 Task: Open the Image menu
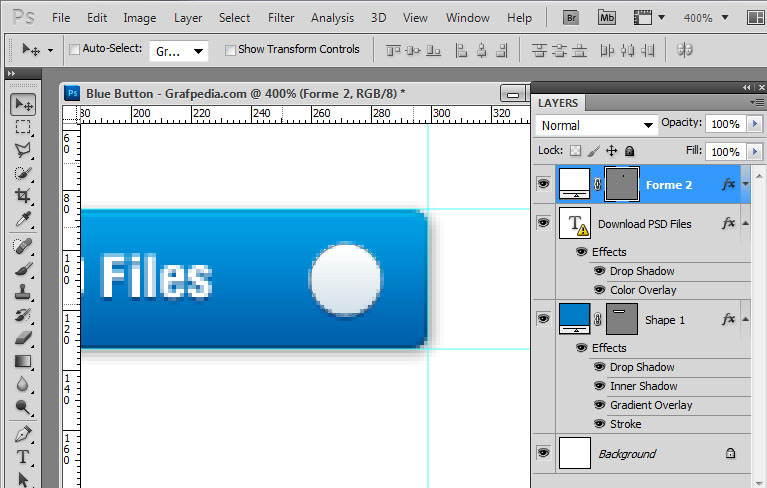point(139,18)
